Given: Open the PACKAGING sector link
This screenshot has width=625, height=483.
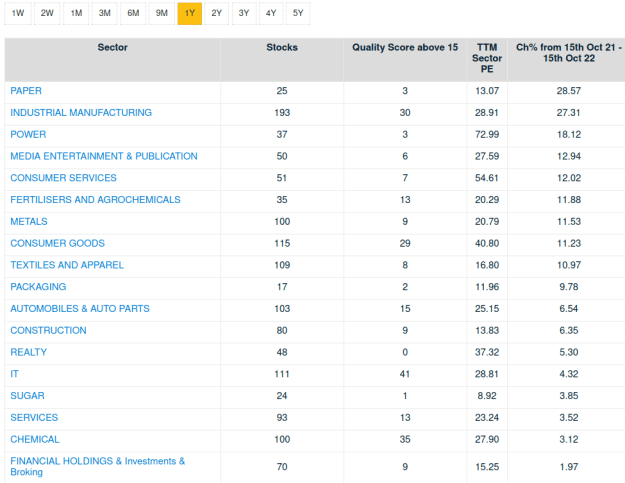Looking at the screenshot, I should [38, 287].
